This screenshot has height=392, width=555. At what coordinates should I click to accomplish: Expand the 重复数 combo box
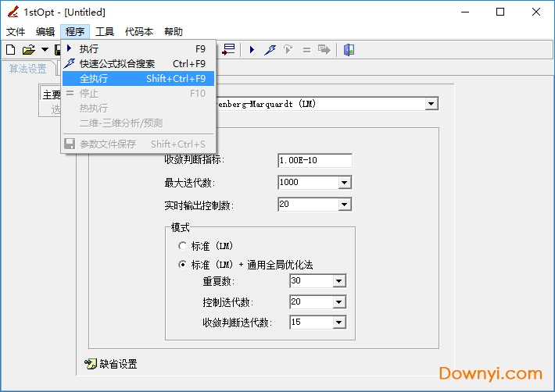pos(338,281)
